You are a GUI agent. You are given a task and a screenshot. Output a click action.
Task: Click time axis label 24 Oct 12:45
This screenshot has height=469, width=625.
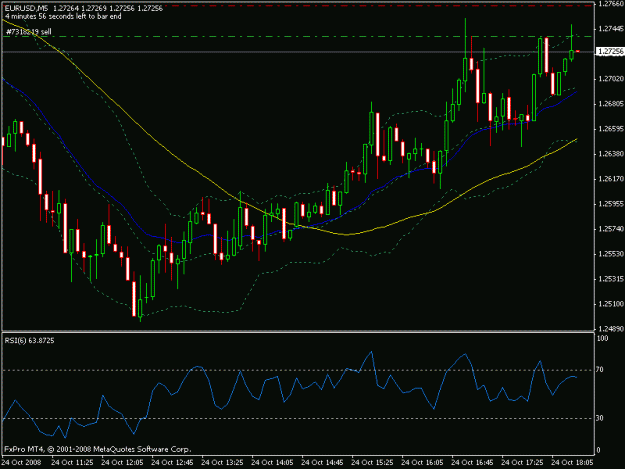172,463
